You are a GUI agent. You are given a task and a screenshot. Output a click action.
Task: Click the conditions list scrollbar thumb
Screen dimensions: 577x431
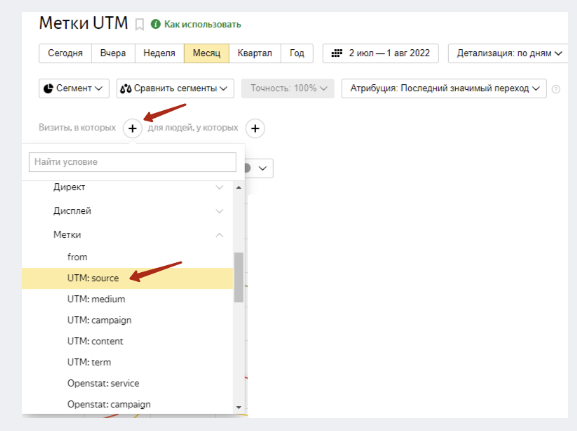239,277
